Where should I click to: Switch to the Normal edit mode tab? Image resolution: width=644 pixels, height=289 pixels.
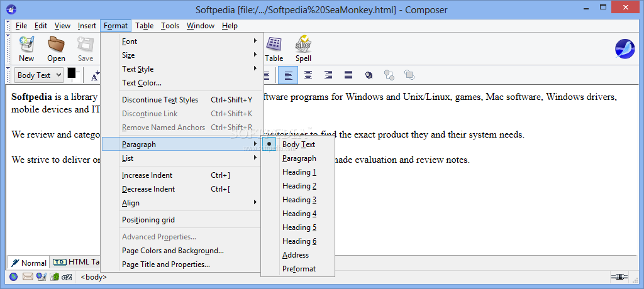(28, 263)
